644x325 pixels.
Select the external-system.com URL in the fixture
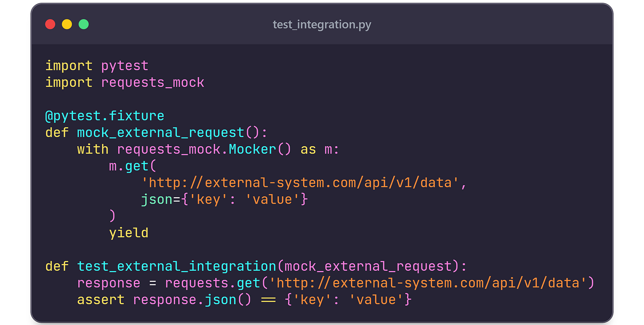click(301, 182)
